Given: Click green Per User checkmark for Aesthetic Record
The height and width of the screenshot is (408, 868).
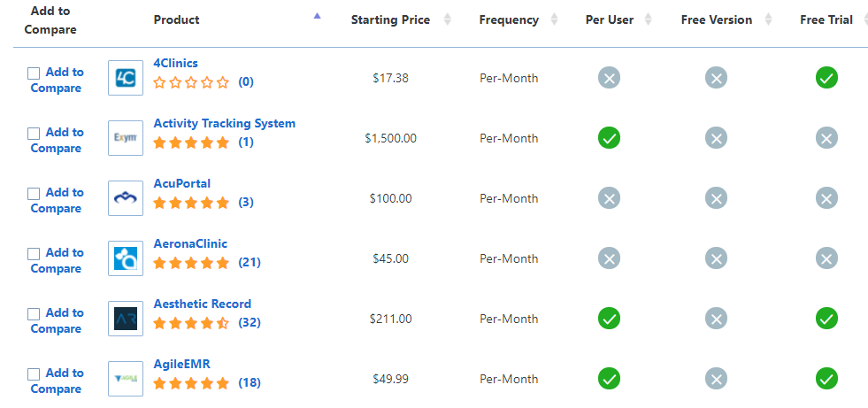Looking at the screenshot, I should click(x=609, y=319).
